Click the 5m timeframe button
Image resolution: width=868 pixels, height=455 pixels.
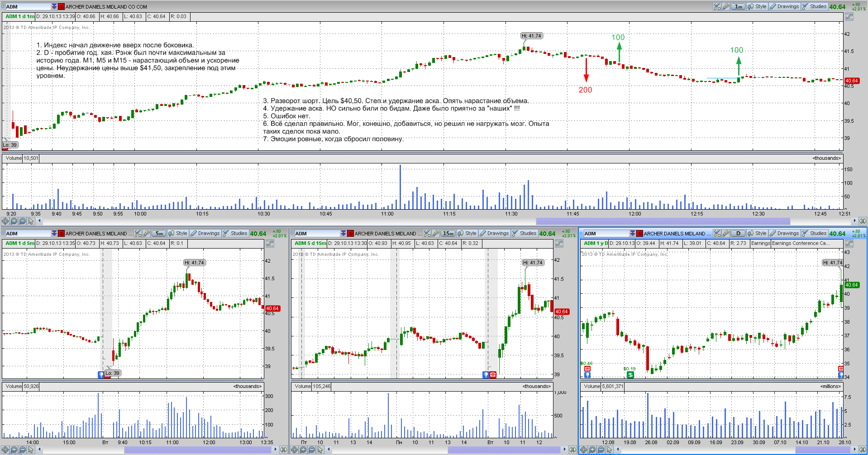tap(159, 234)
